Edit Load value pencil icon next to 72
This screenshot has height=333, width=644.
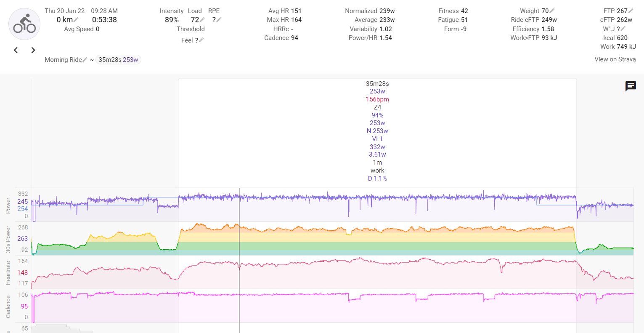[202, 20]
